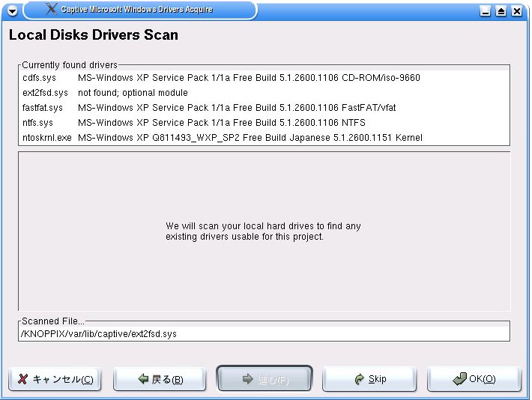Click the 戻る(B) back button

click(160, 379)
